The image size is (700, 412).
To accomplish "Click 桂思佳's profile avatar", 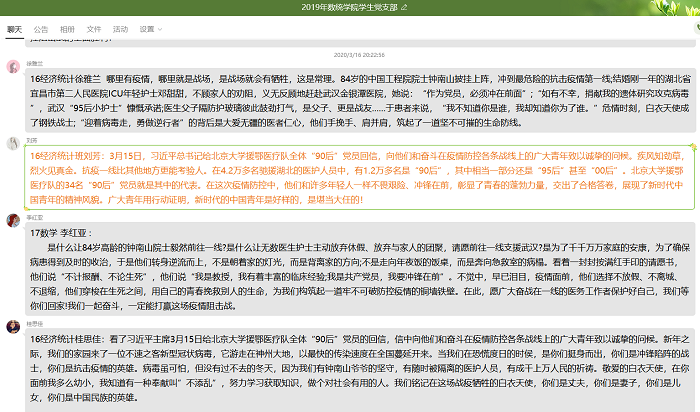I will (x=12, y=329).
